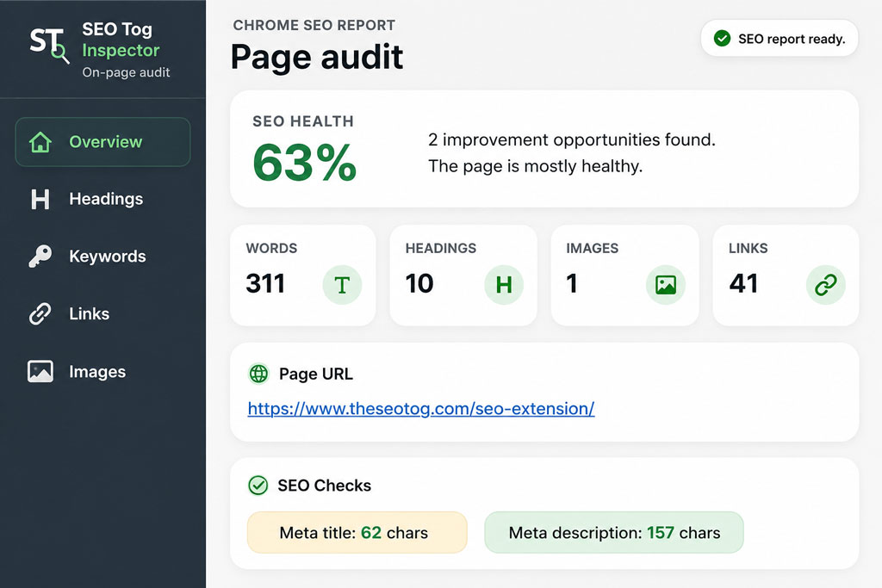The height and width of the screenshot is (588, 882).
Task: Click the chain icon on Links card
Action: (x=826, y=285)
